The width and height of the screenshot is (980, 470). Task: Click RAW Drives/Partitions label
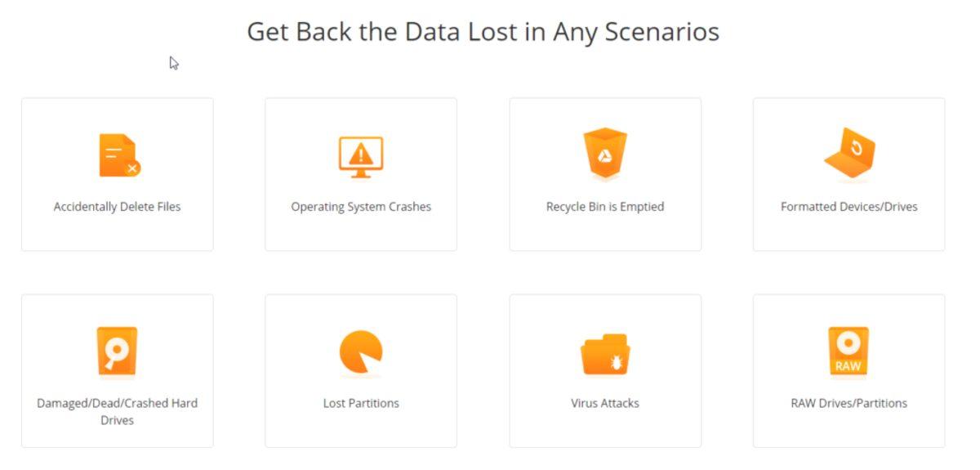(849, 403)
